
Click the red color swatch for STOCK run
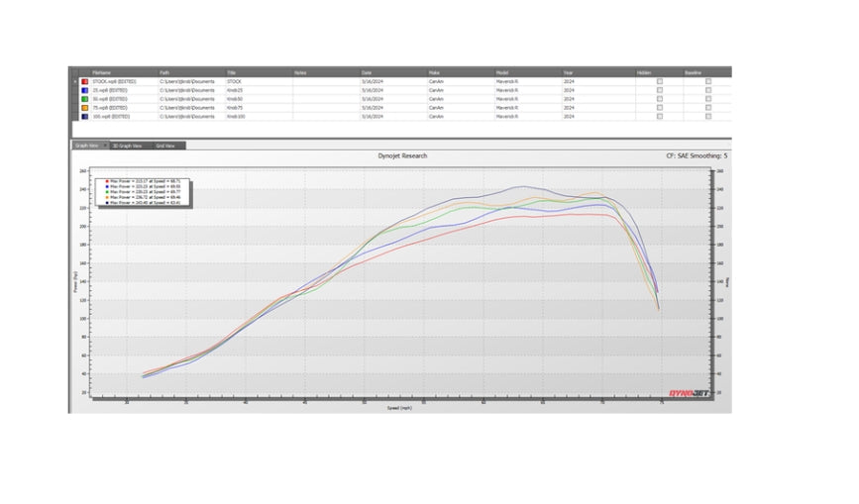tap(85, 81)
